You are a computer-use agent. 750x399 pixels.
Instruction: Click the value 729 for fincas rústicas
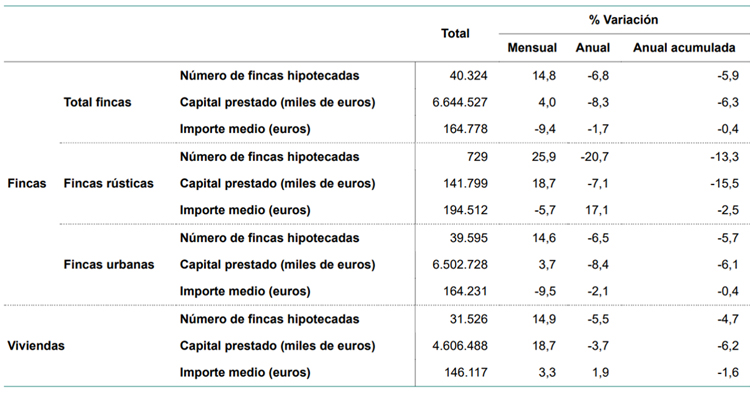click(477, 156)
